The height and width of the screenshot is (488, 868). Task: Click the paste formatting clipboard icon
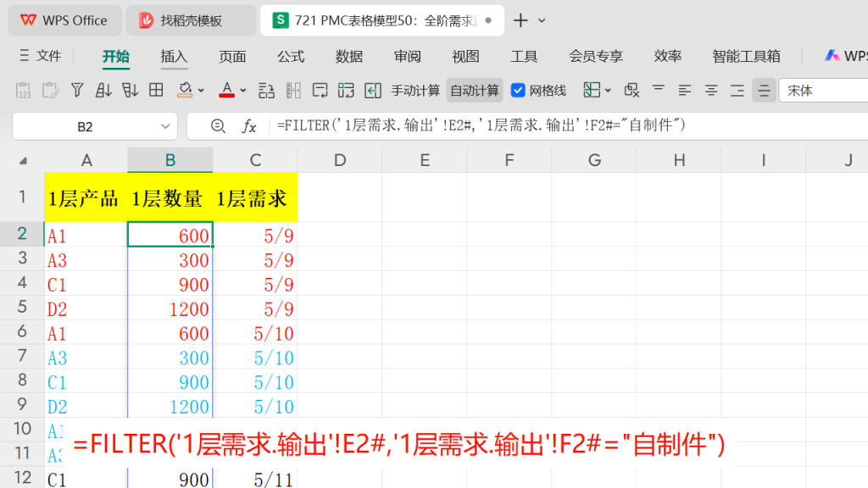(50, 90)
